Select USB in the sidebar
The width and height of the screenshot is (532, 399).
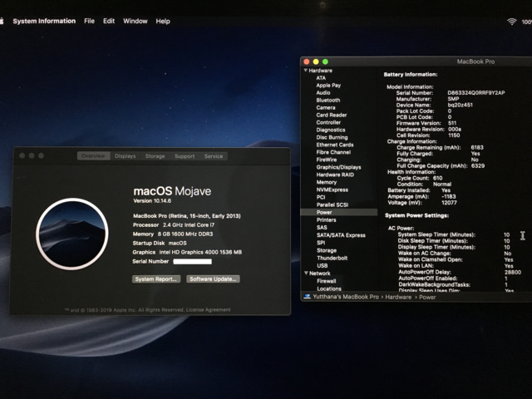pyautogui.click(x=323, y=266)
